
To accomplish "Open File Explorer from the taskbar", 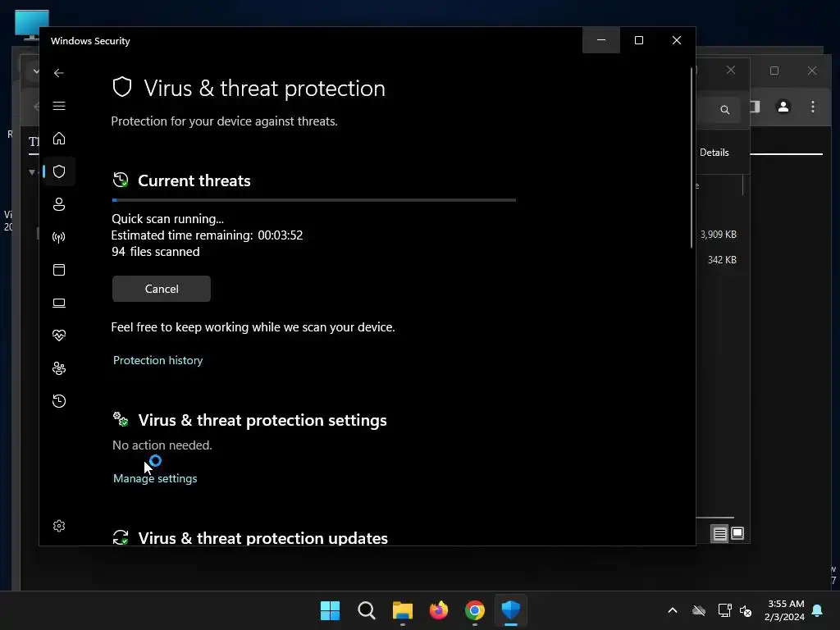I will pyautogui.click(x=402, y=610).
